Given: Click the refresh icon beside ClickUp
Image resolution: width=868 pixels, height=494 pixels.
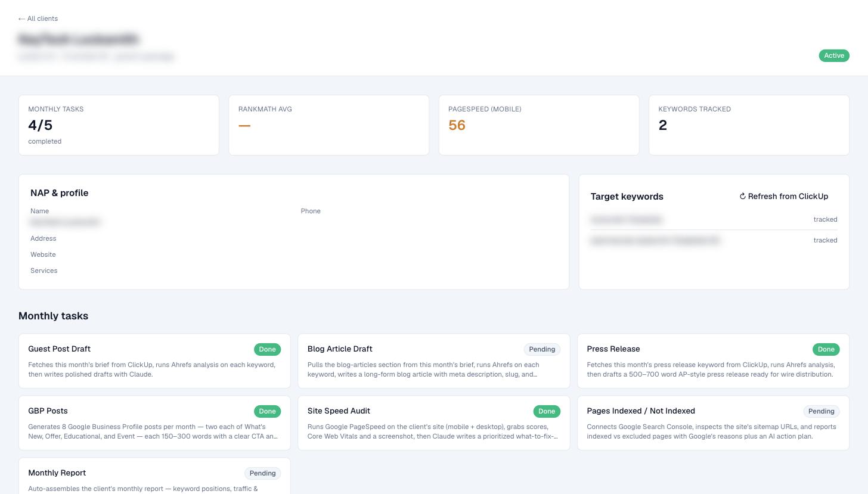Looking at the screenshot, I should 743,196.
